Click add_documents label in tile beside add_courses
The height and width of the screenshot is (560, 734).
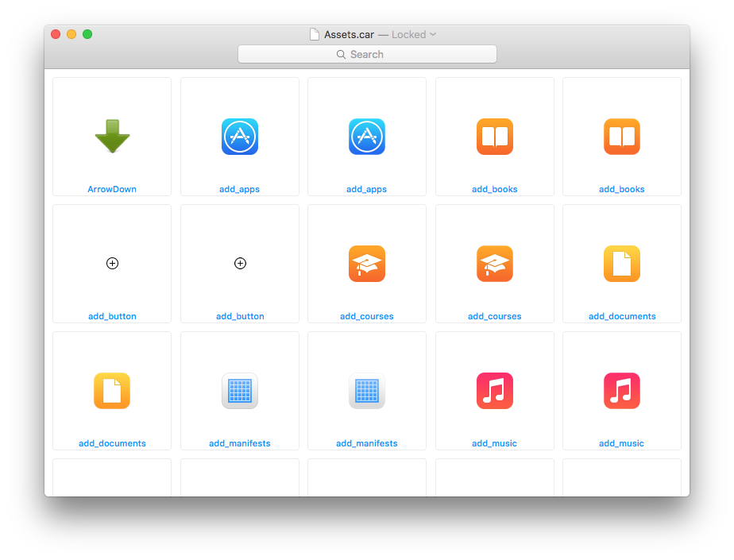click(x=622, y=316)
